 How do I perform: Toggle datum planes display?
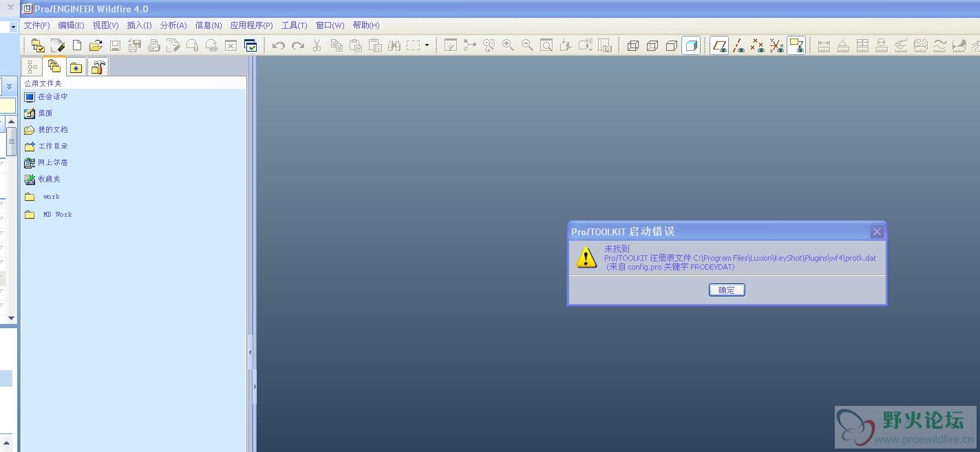(x=719, y=46)
